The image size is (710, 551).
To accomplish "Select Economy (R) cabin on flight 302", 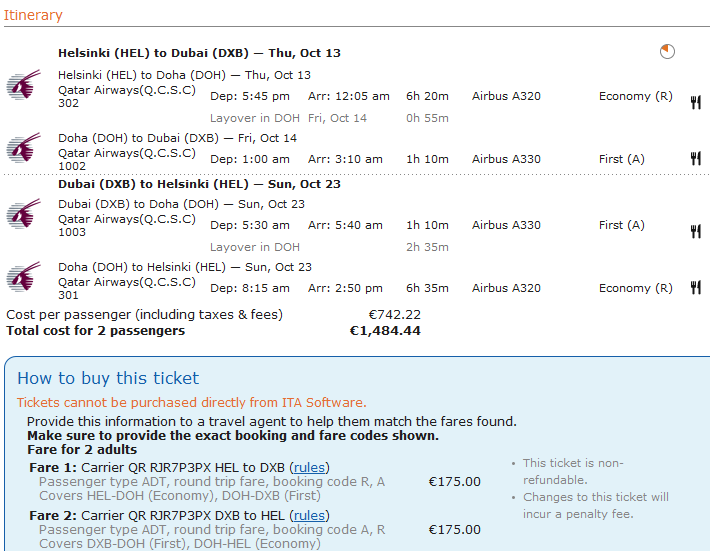I will pyautogui.click(x=635, y=96).
